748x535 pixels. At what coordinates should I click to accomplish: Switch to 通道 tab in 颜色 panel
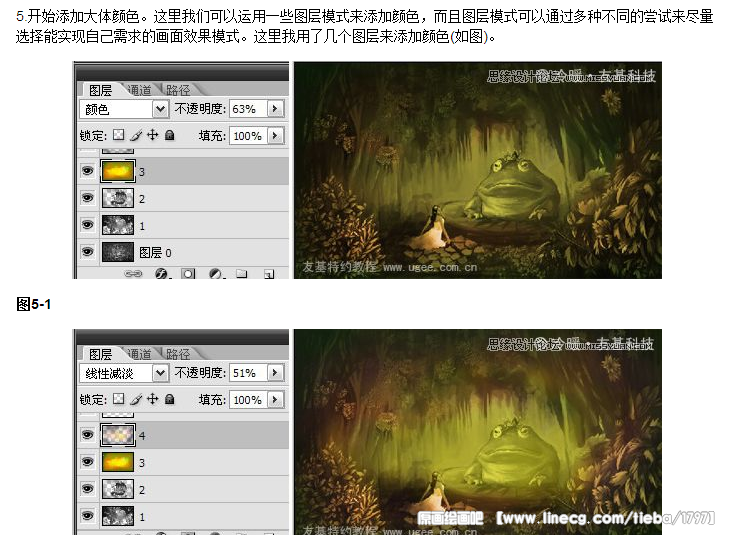click(139, 90)
